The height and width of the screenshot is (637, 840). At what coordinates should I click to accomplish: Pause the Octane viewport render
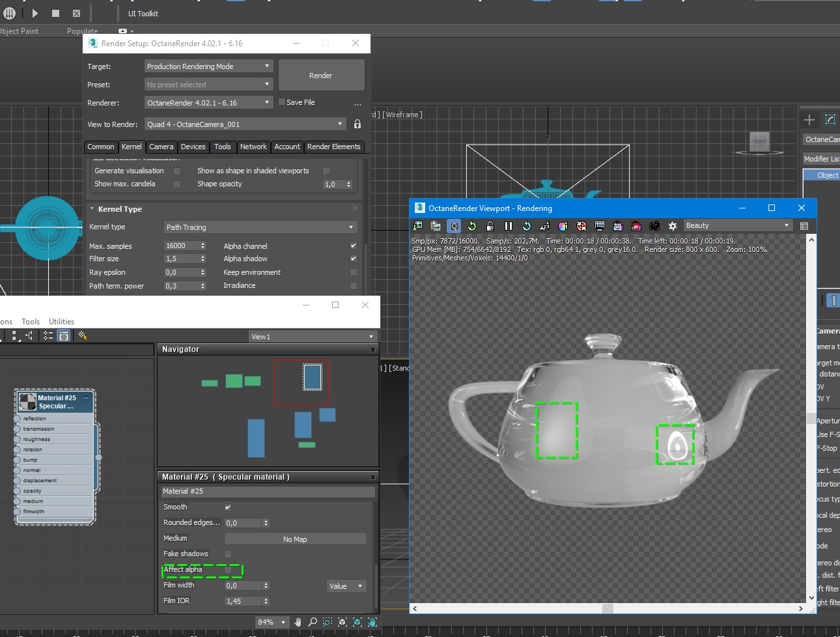point(509,226)
